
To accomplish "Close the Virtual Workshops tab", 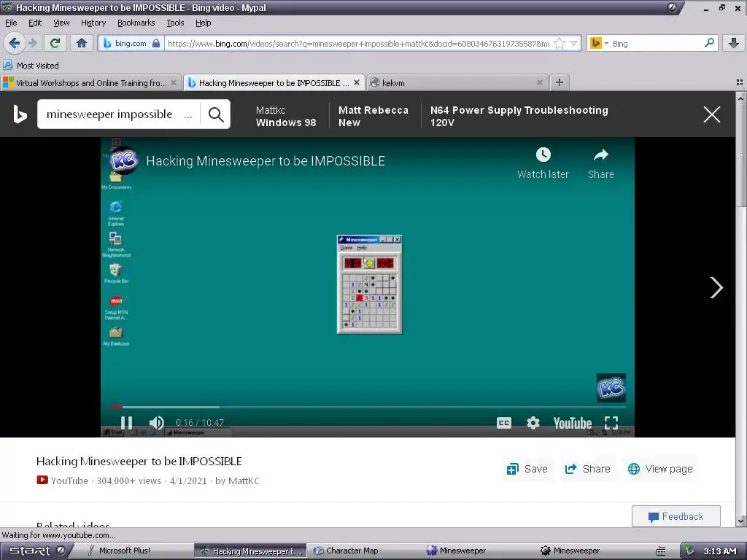I will (x=174, y=82).
